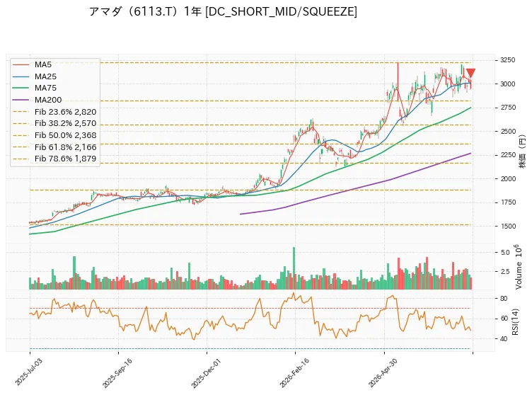Click the 2026-Apr-30 date axis label

tap(383, 373)
